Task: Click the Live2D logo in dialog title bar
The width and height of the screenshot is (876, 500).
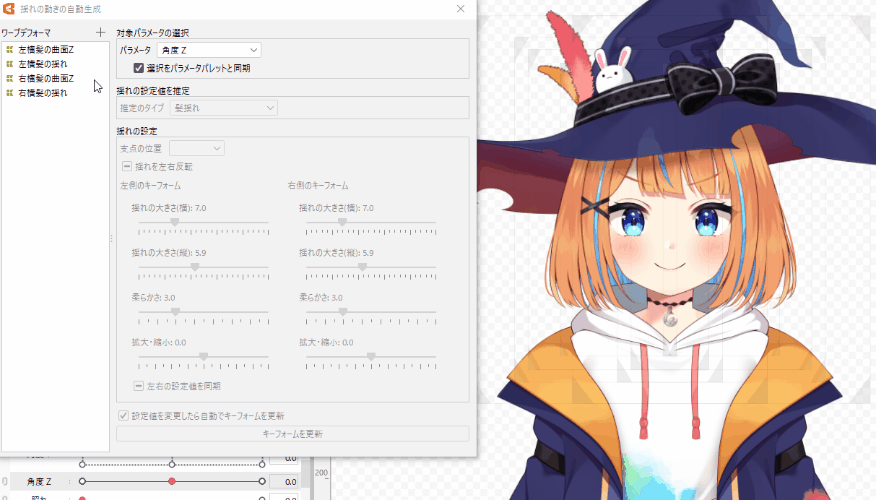Action: [9, 9]
